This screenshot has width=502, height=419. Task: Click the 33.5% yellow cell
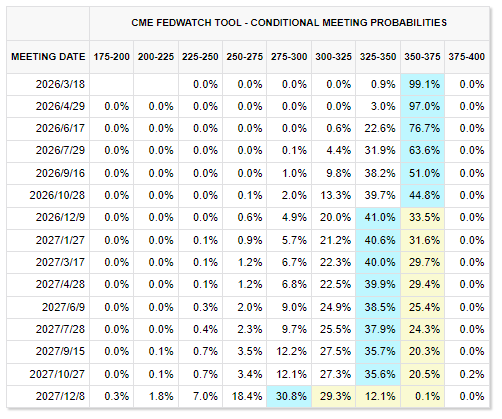[422, 218]
